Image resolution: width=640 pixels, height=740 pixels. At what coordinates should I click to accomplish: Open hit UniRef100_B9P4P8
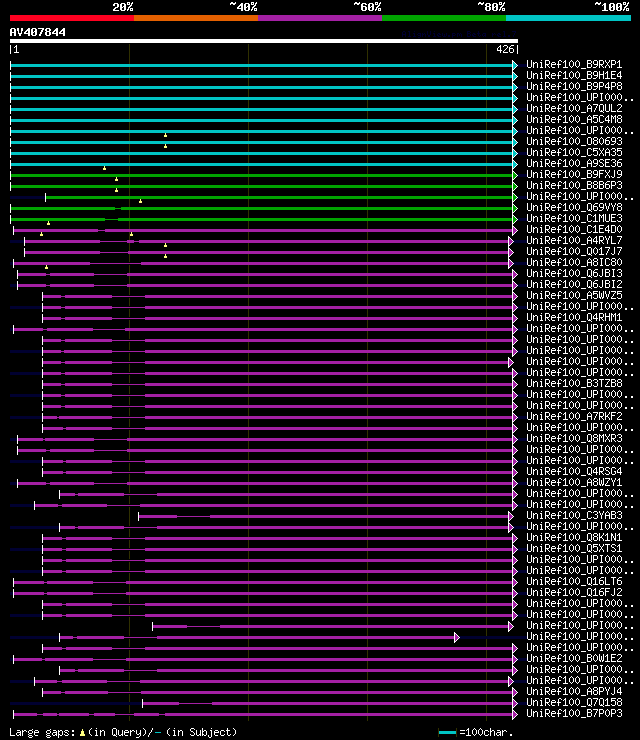point(574,87)
